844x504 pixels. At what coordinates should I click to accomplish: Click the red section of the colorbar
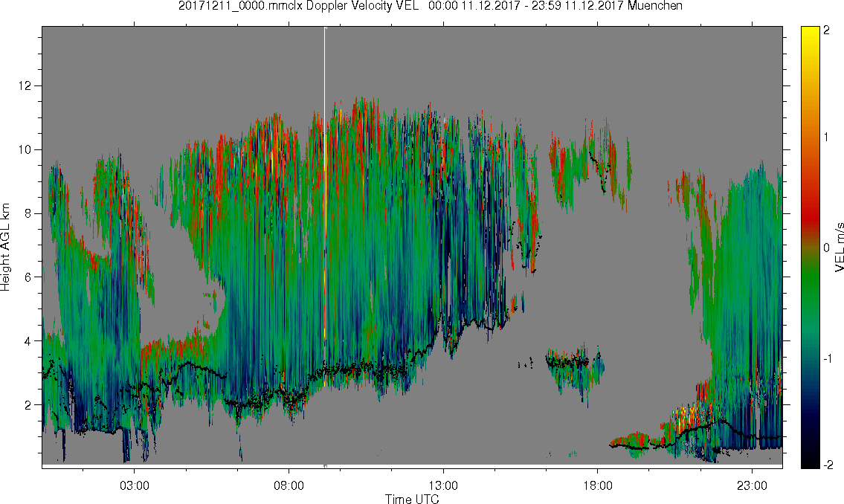pyautogui.click(x=809, y=215)
